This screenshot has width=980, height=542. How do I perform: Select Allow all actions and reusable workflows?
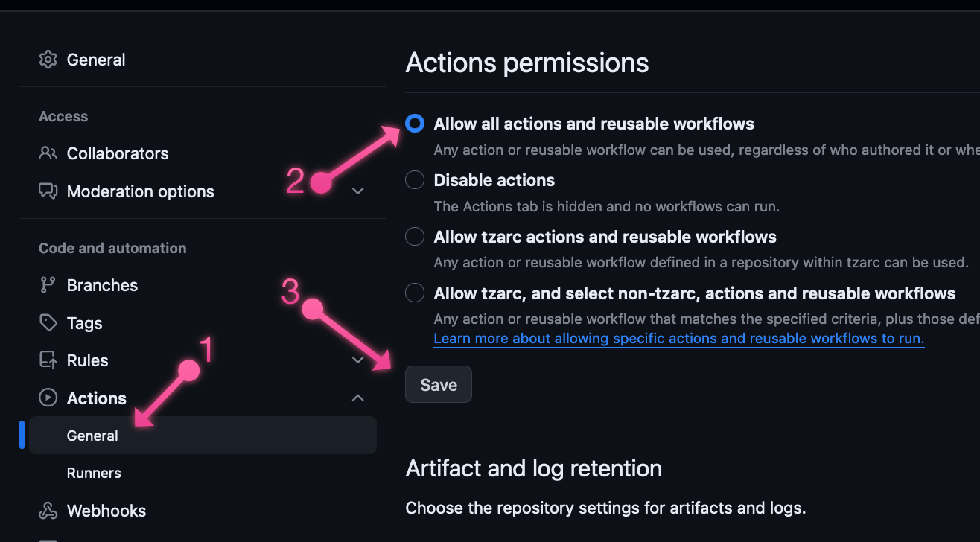tap(414, 124)
